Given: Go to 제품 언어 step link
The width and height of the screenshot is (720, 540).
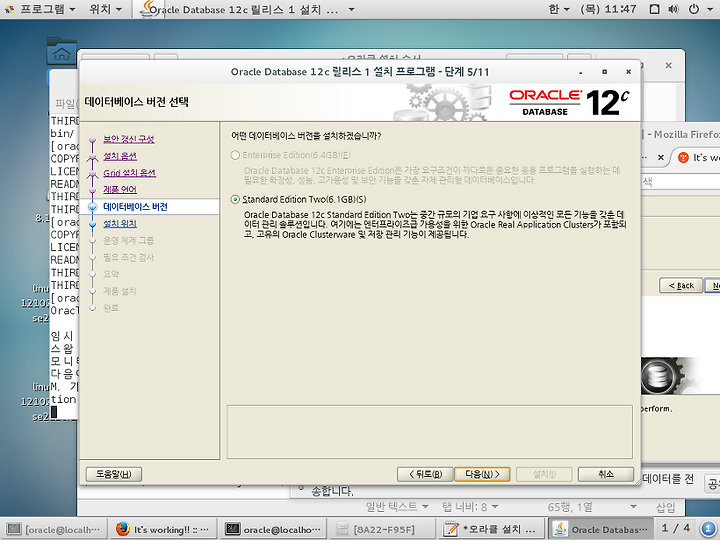Looking at the screenshot, I should 120,190.
